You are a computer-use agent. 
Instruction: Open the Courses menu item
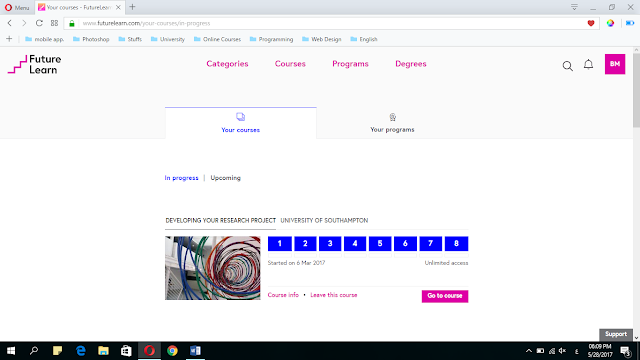pos(290,64)
